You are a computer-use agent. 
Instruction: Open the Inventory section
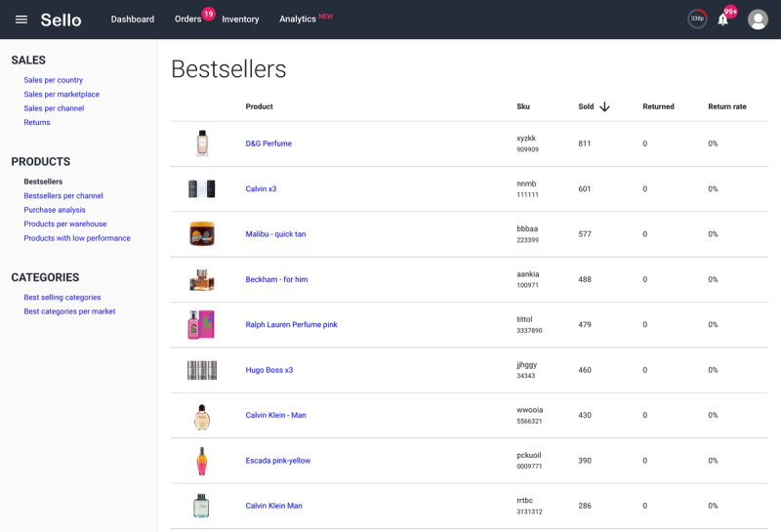240,19
